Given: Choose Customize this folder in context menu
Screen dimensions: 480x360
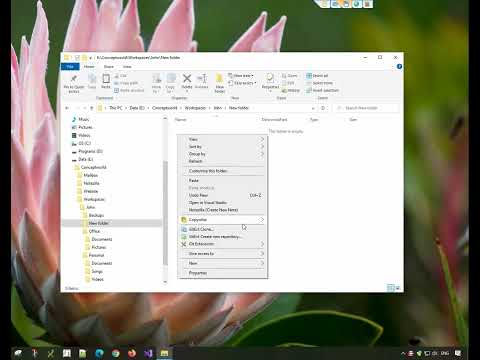Looking at the screenshot, I should [x=222, y=171].
